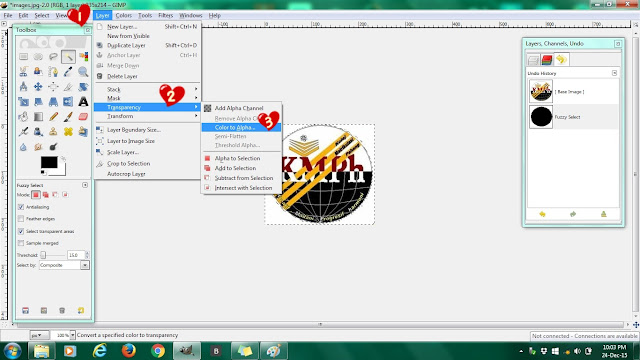This screenshot has width=640, height=360.
Task: Choose Alpha to Selection
Action: tap(242, 158)
